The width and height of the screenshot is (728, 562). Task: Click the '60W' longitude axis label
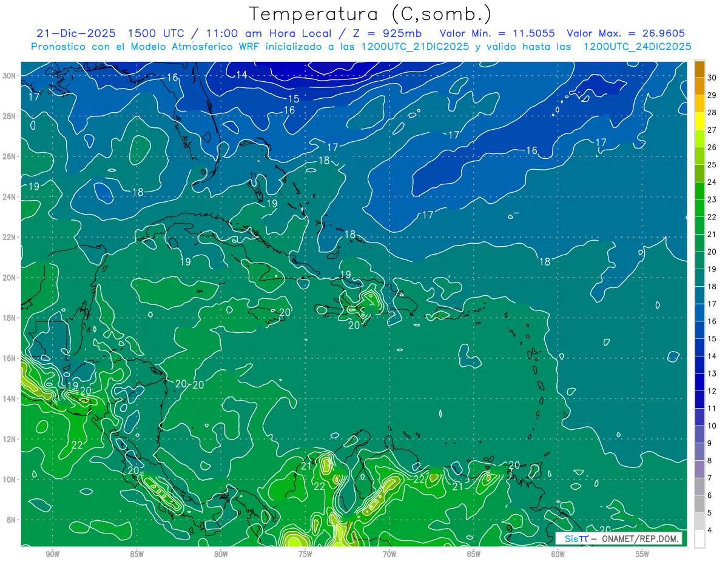coord(558,554)
